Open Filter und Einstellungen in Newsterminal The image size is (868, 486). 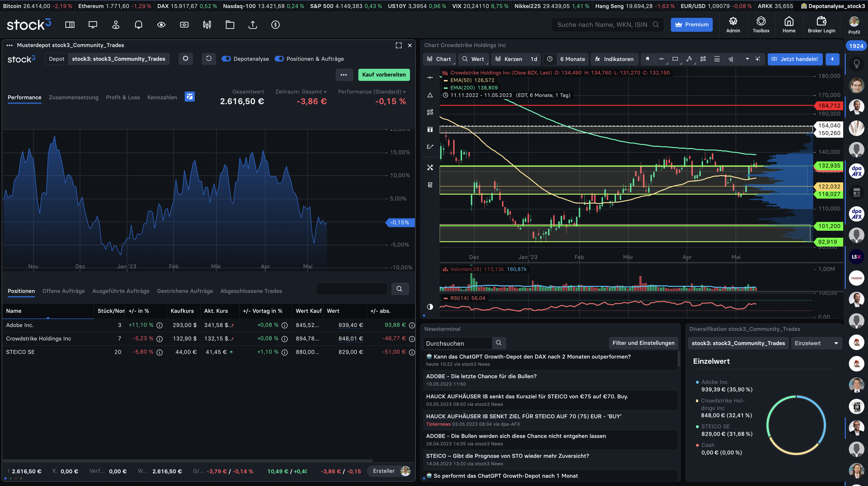[x=643, y=343]
